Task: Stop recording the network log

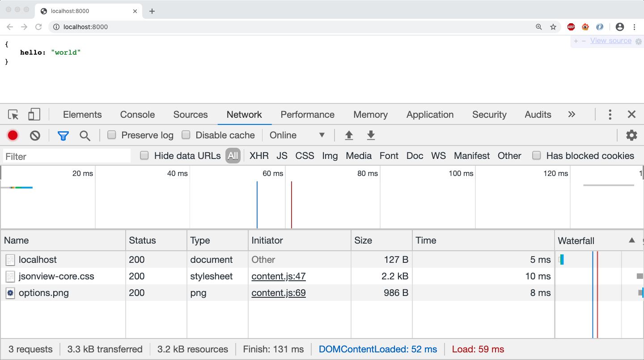Action: (13, 135)
